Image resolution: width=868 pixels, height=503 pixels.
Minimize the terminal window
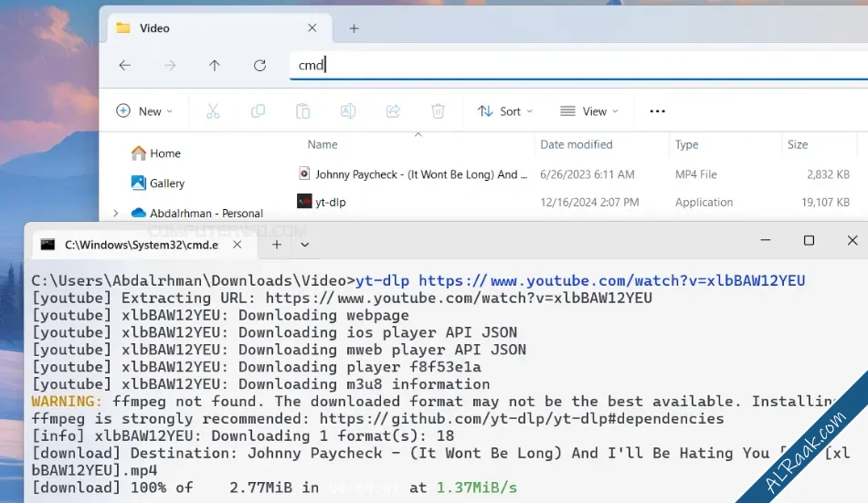[765, 240]
